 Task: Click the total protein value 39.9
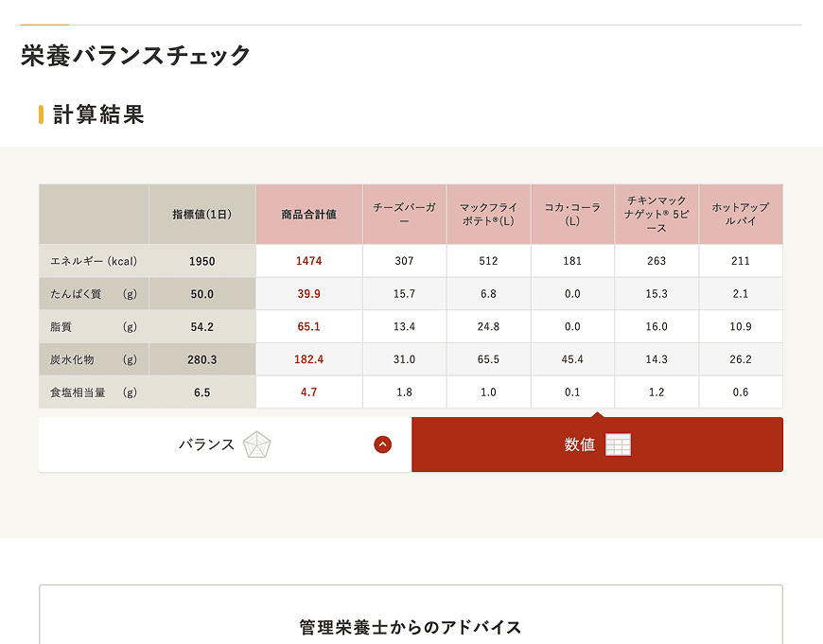tap(308, 294)
